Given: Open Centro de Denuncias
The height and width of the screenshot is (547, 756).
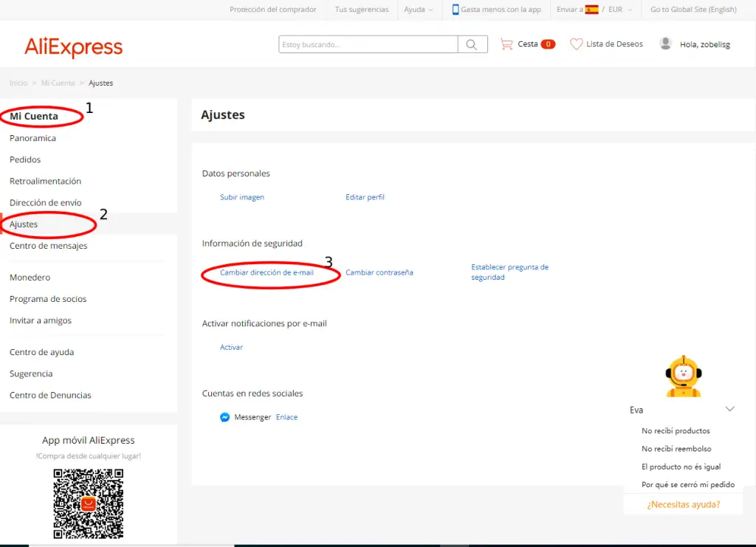Looking at the screenshot, I should pos(50,395).
